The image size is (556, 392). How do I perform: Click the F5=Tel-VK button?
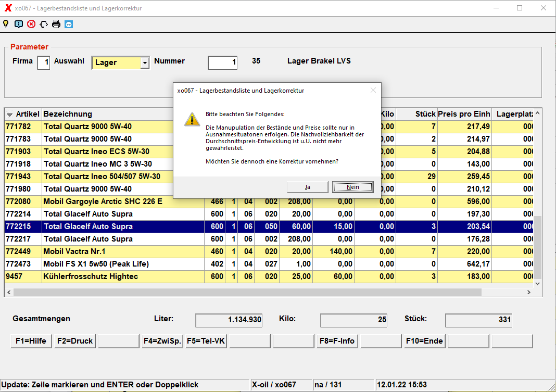click(x=206, y=341)
